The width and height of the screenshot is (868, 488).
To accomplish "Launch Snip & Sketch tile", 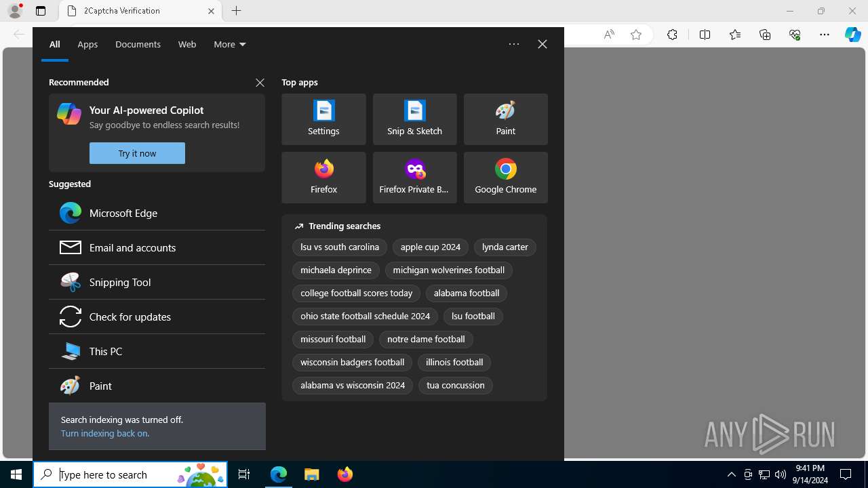I will tap(414, 119).
